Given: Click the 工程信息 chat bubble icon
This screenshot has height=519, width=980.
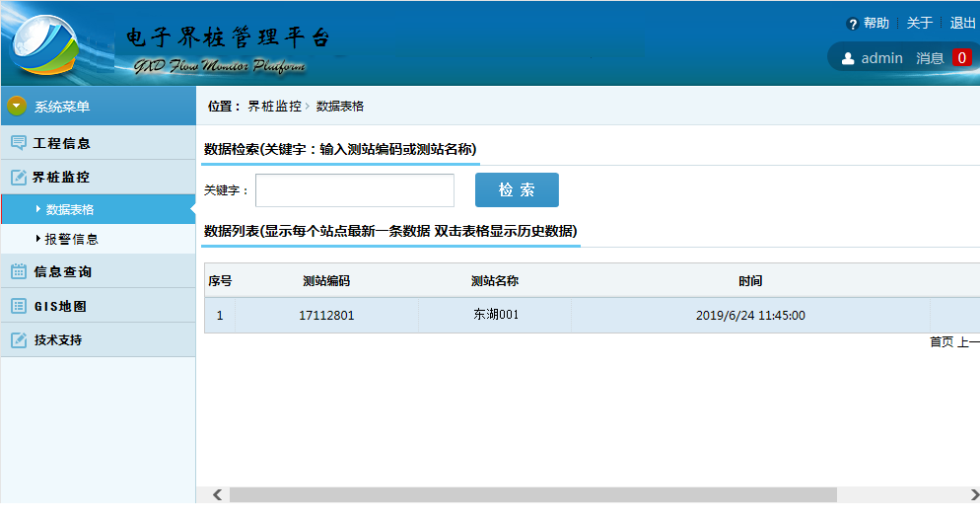Looking at the screenshot, I should (19, 143).
